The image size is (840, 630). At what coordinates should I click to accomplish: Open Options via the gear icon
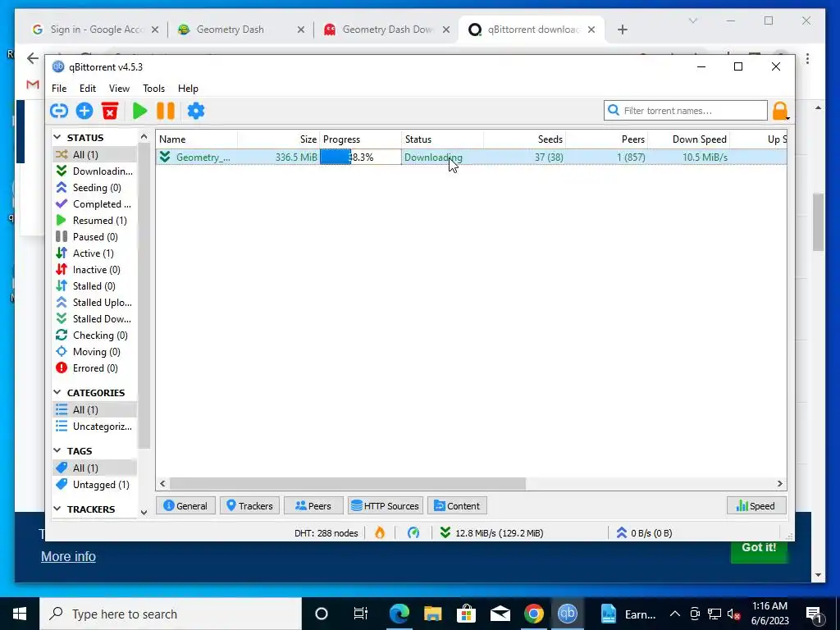(x=195, y=111)
